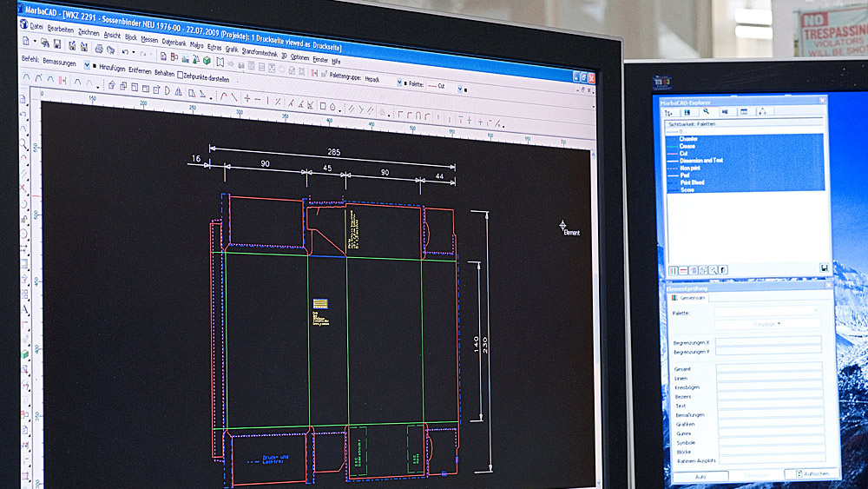Select the yellow label block in drawing
Image resolution: width=868 pixels, height=489 pixels.
(320, 303)
